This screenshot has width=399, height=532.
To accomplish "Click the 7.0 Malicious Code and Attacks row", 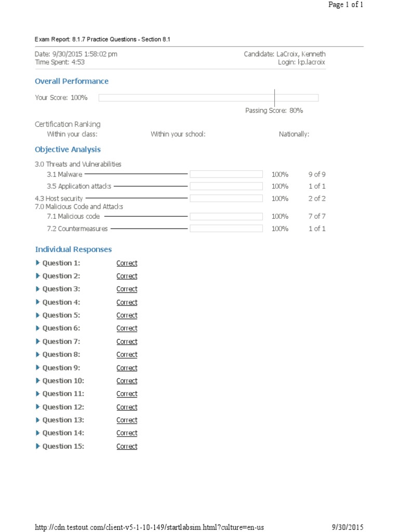I will point(79,207).
